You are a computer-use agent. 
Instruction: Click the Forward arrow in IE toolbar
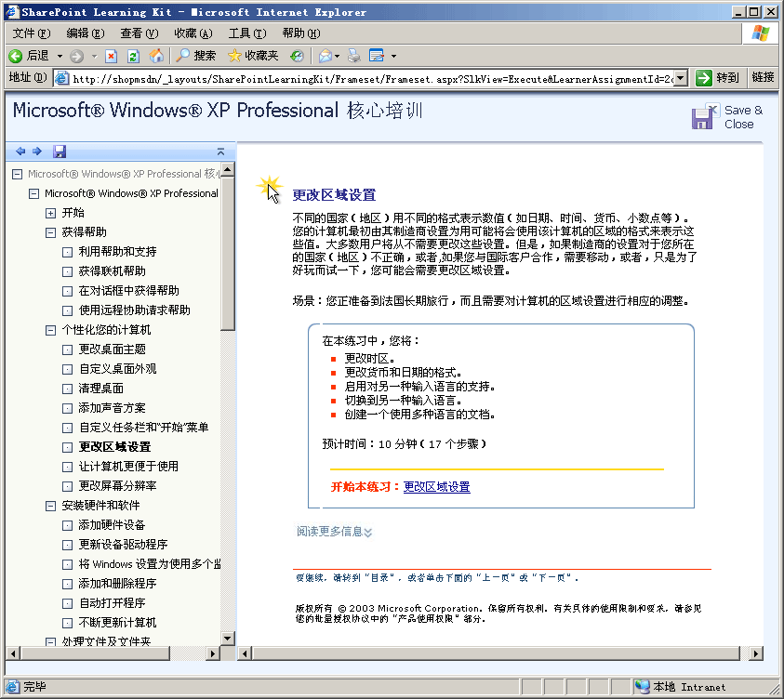[x=76, y=56]
